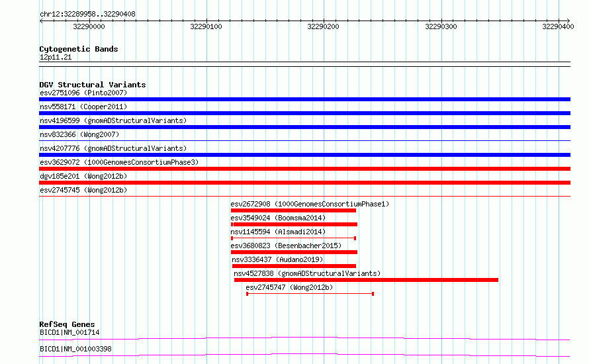Image resolution: width=589 pixels, height=364 pixels.
Task: Open variant nsv832366 (Wong2007) label
Action: tap(79, 134)
